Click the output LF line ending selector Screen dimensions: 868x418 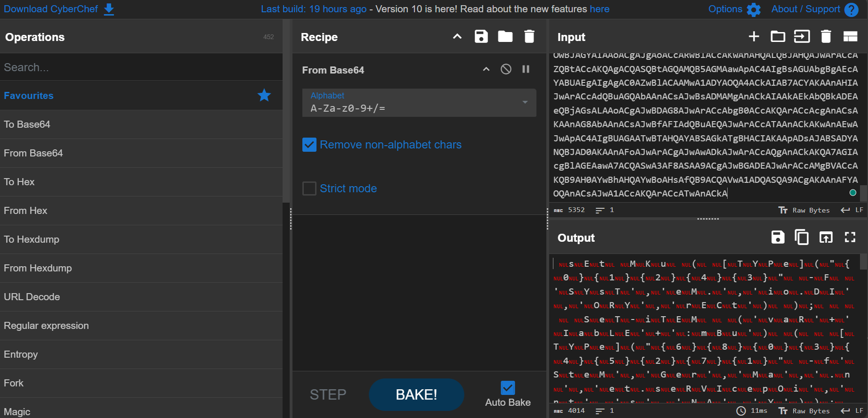tap(852, 411)
